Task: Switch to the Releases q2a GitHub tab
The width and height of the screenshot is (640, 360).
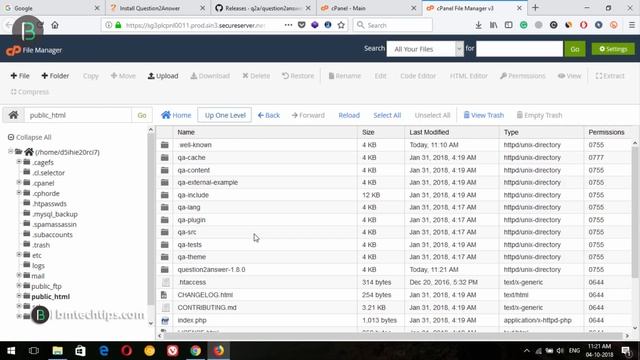Action: tap(262, 8)
